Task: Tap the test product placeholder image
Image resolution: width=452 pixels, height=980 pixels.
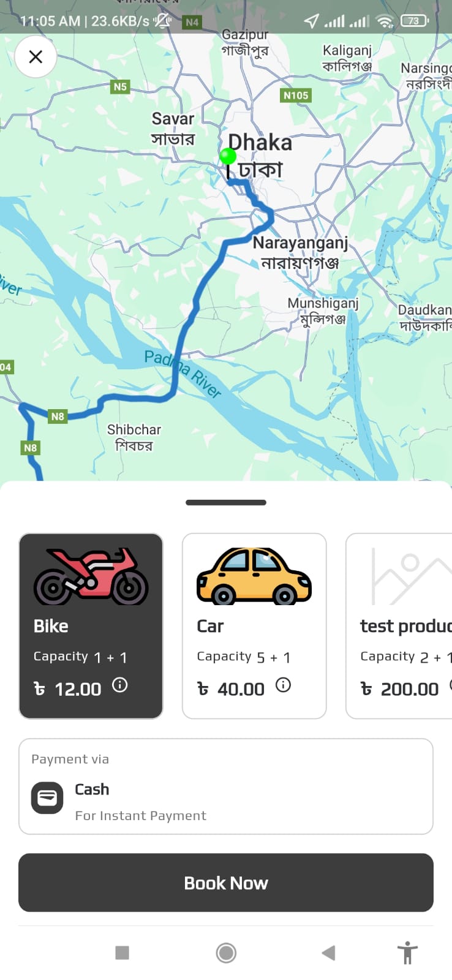Action: (x=412, y=576)
